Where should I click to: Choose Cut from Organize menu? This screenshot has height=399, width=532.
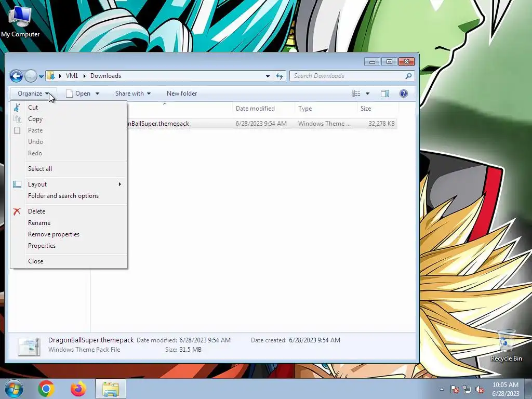click(x=69, y=108)
